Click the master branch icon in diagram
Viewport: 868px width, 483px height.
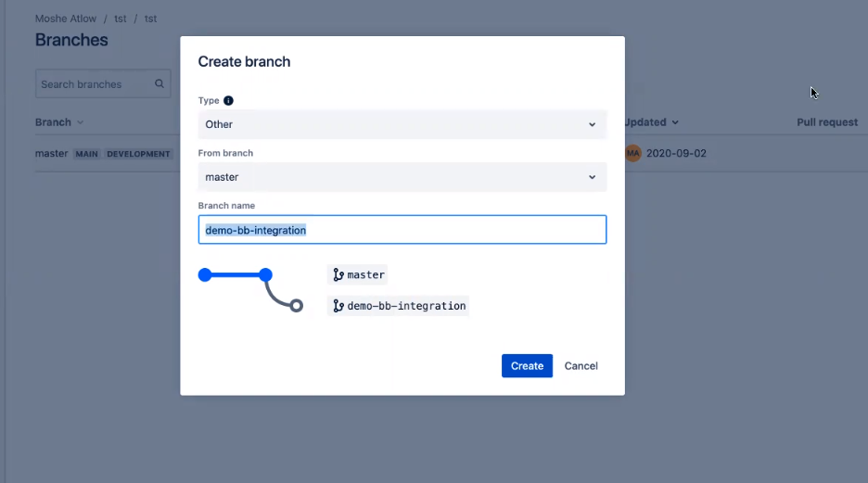338,274
